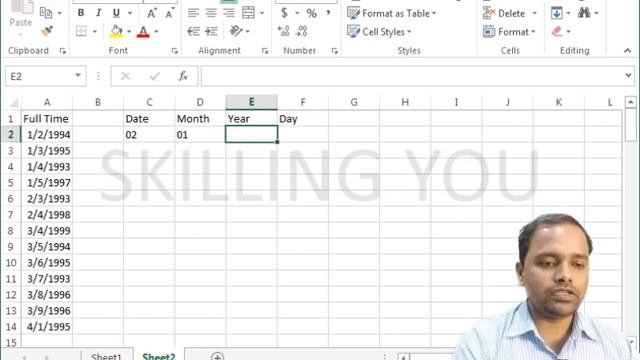Toggle Align Left
640x360 pixels.
click(x=193, y=13)
